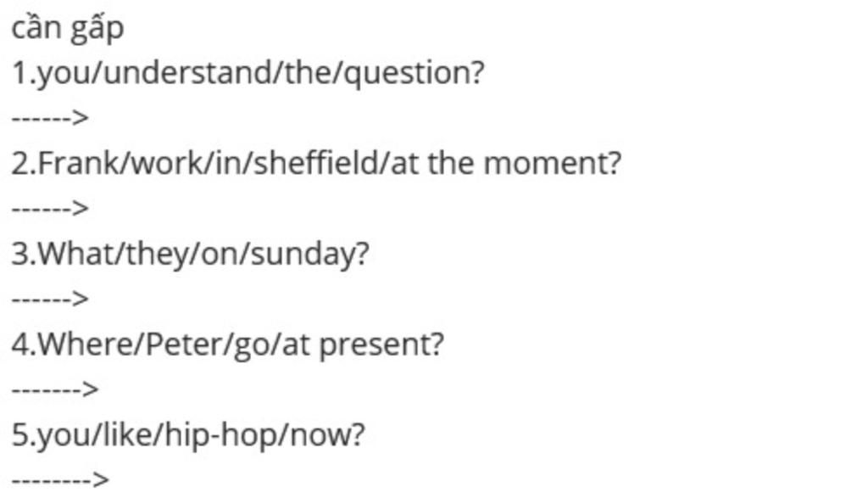Click the 'cần gấp' heading text
Screen dimensions: 868x498
(68, 28)
